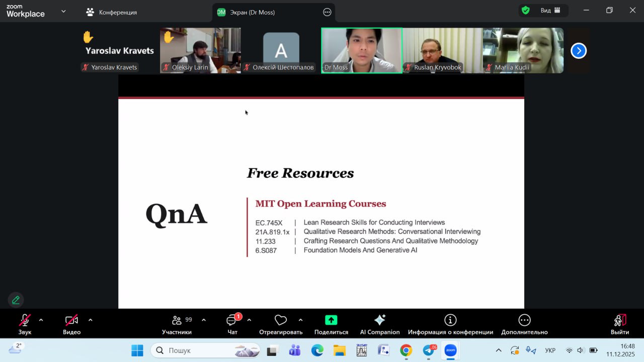Click the green encryption shield icon
This screenshot has height=362, width=644.
[x=526, y=11]
